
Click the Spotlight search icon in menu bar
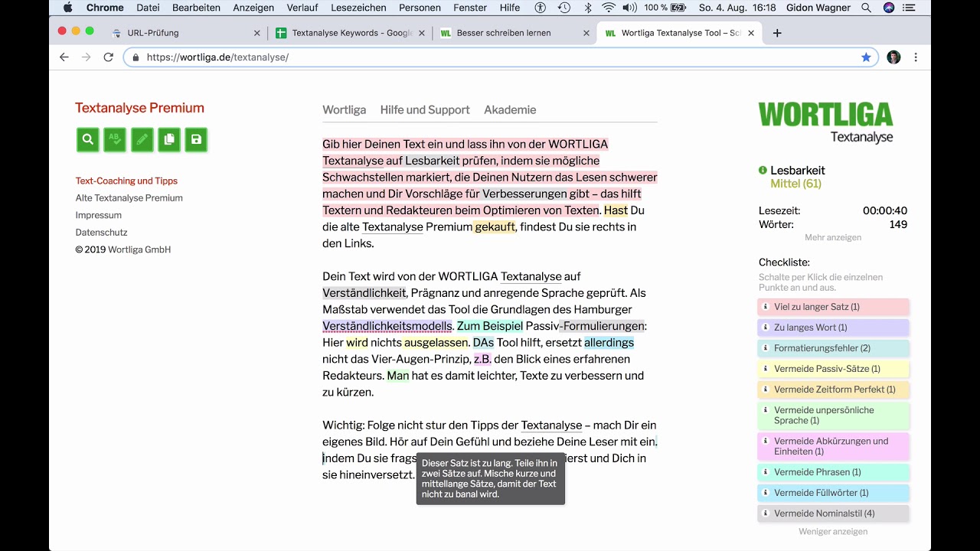coord(866,8)
